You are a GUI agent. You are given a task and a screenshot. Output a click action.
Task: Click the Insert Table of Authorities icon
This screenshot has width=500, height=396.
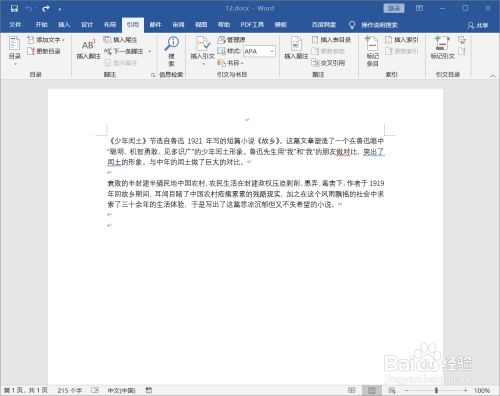tap(462, 40)
